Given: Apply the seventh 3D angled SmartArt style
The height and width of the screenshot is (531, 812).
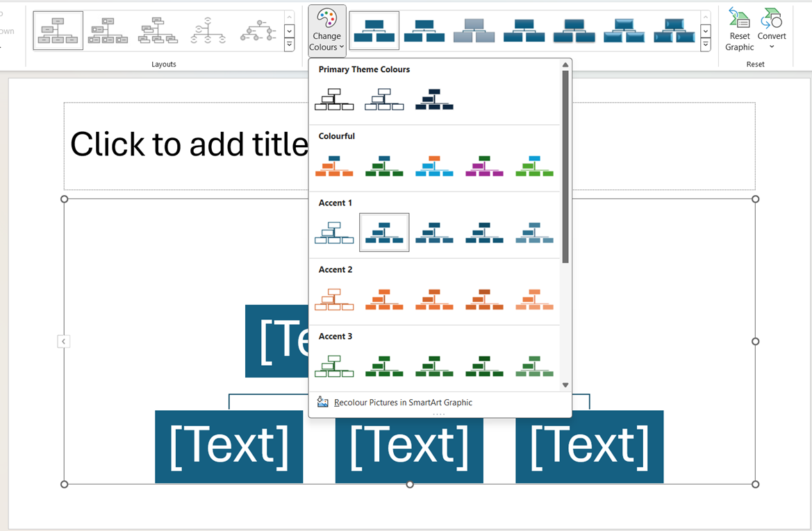Looking at the screenshot, I should tap(674, 31).
